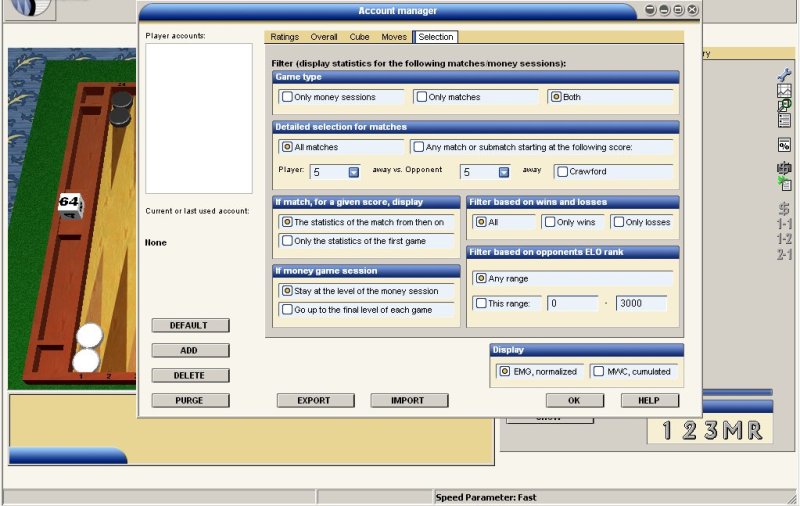Enable the Crawford checkbox
The width and height of the screenshot is (800, 506).
coord(562,172)
